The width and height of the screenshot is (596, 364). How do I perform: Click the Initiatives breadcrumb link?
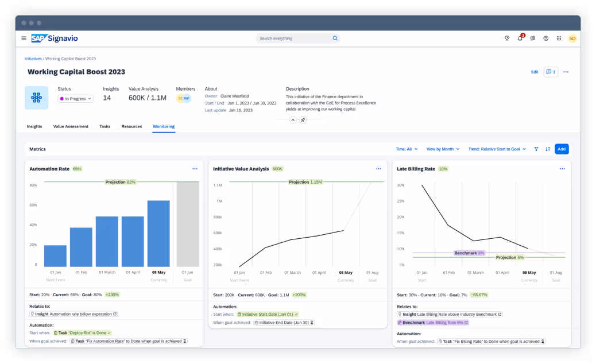pos(33,59)
